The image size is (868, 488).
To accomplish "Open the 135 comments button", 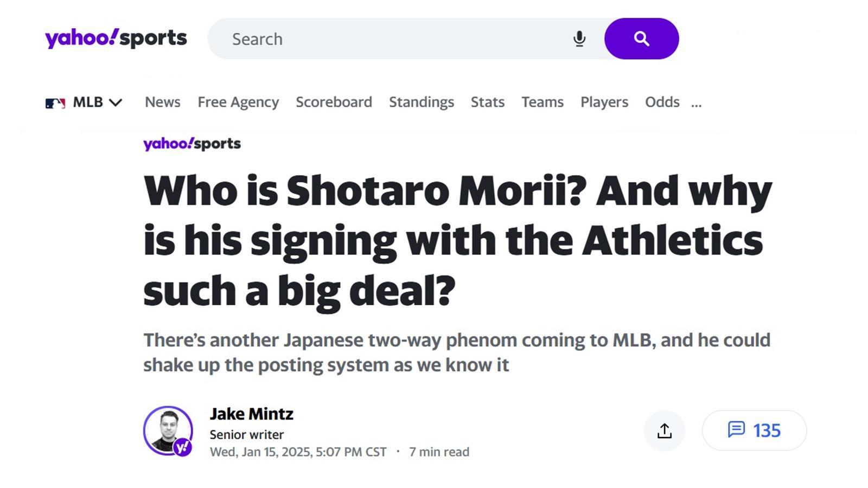I will pyautogui.click(x=754, y=431).
